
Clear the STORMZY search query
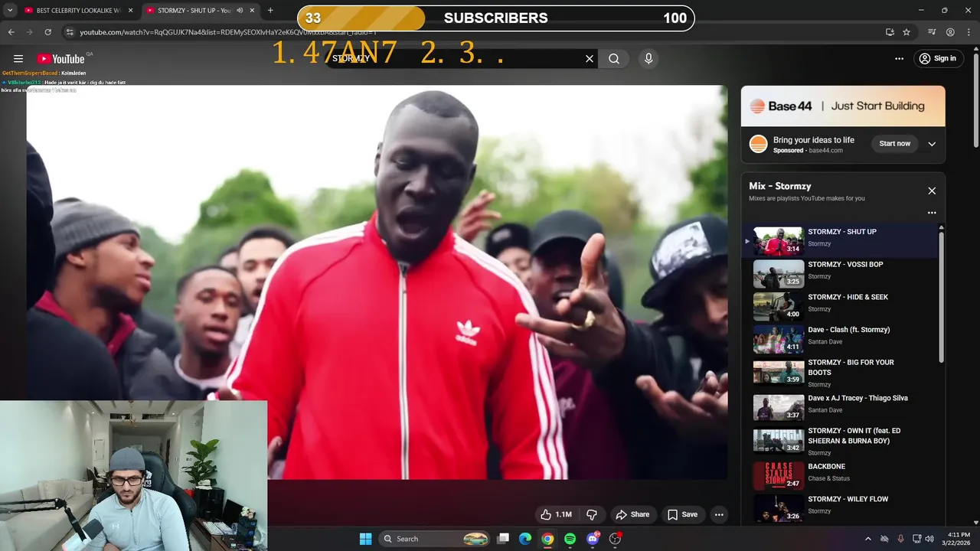coord(590,59)
